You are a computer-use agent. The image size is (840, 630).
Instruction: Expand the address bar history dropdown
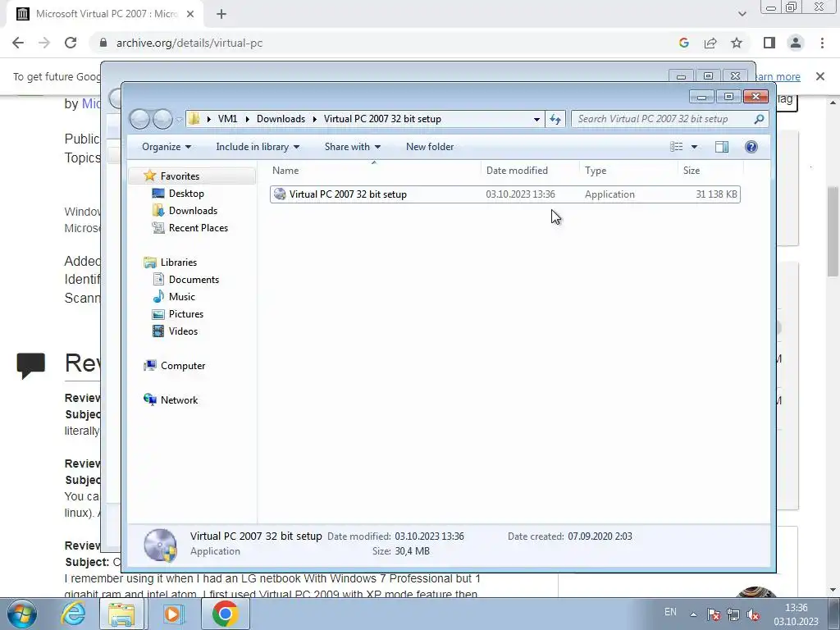pyautogui.click(x=536, y=119)
